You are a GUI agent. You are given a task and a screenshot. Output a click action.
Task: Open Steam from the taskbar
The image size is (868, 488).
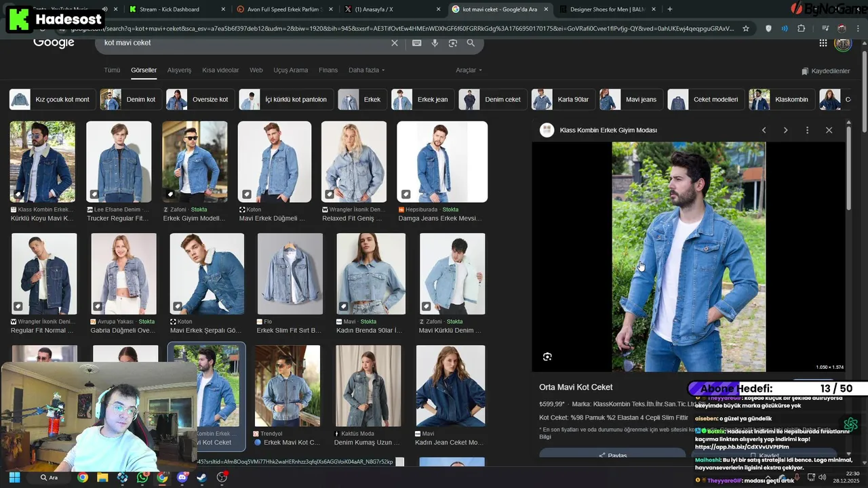coord(201,477)
